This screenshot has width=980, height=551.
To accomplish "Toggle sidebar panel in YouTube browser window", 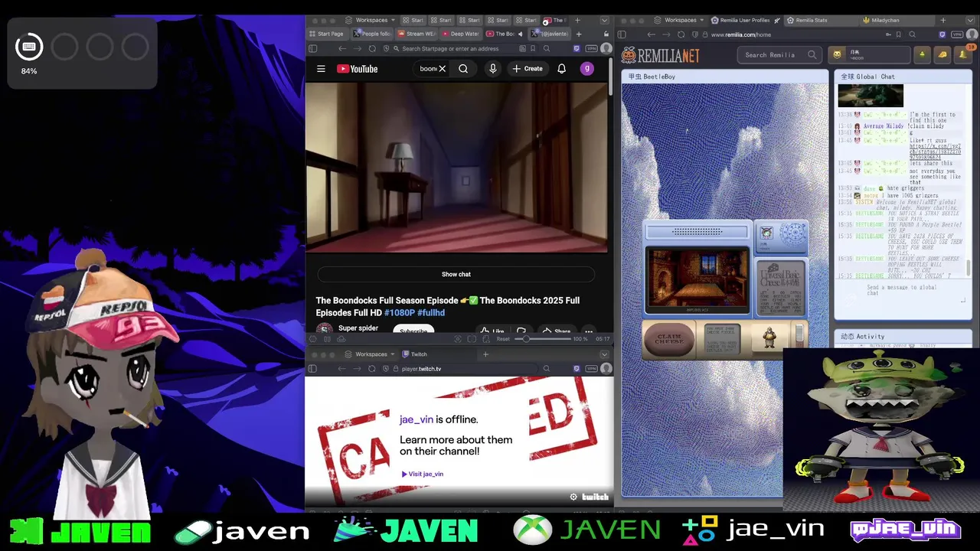I will coord(312,48).
